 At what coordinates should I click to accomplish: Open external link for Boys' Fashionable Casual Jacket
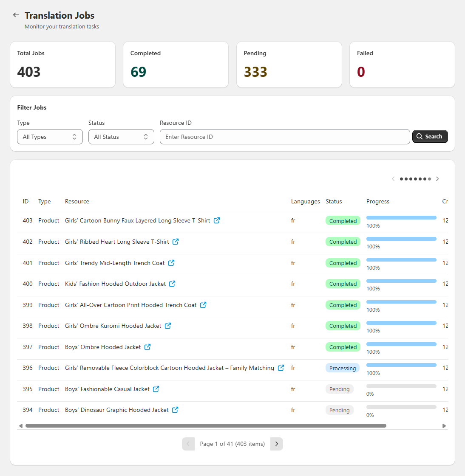(156, 389)
